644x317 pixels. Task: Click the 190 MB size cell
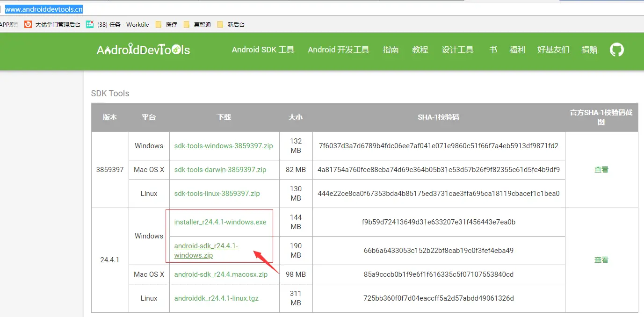tap(296, 251)
